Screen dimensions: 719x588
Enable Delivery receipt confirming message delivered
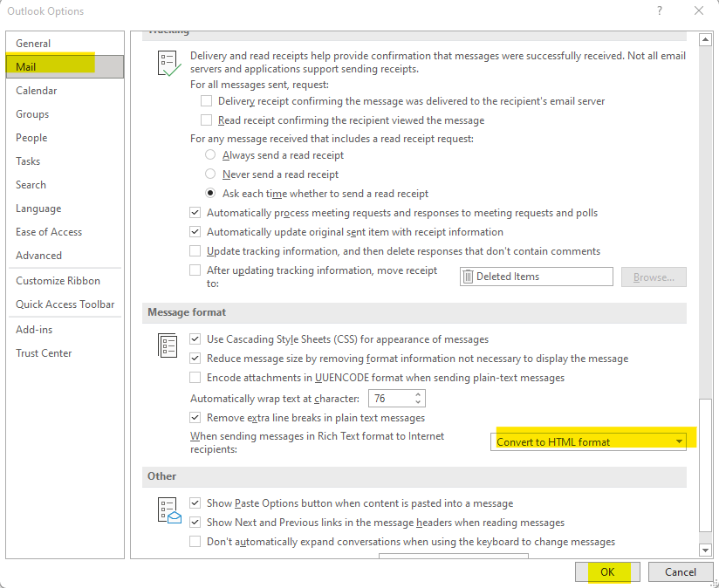click(206, 101)
